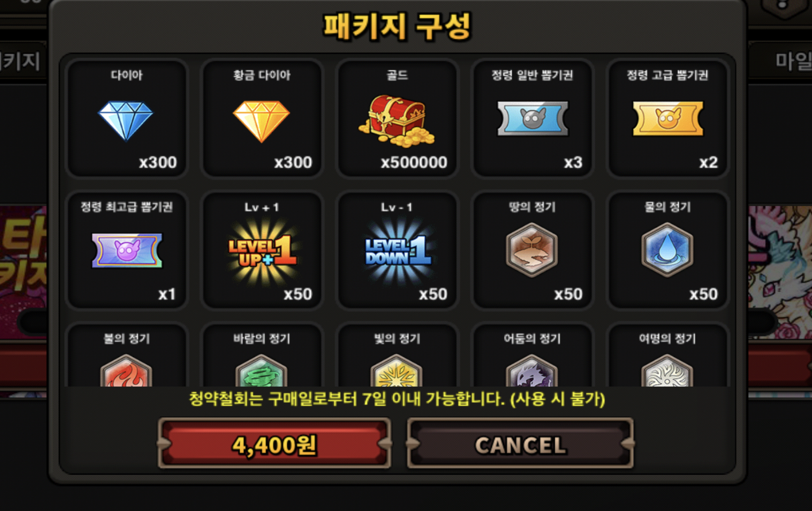
Task: Tap the 황금 다이아 gold diamond icon
Action: pos(261,121)
